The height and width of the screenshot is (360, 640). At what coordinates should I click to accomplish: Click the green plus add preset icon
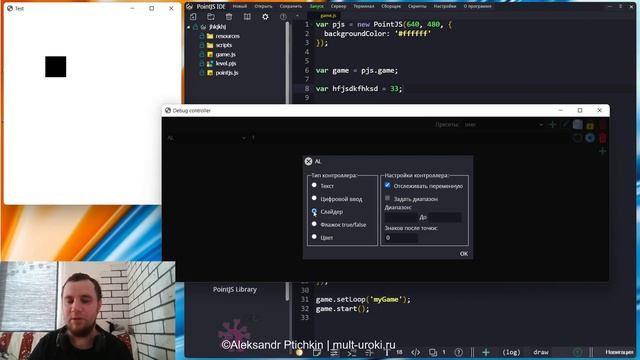pyautogui.click(x=553, y=124)
